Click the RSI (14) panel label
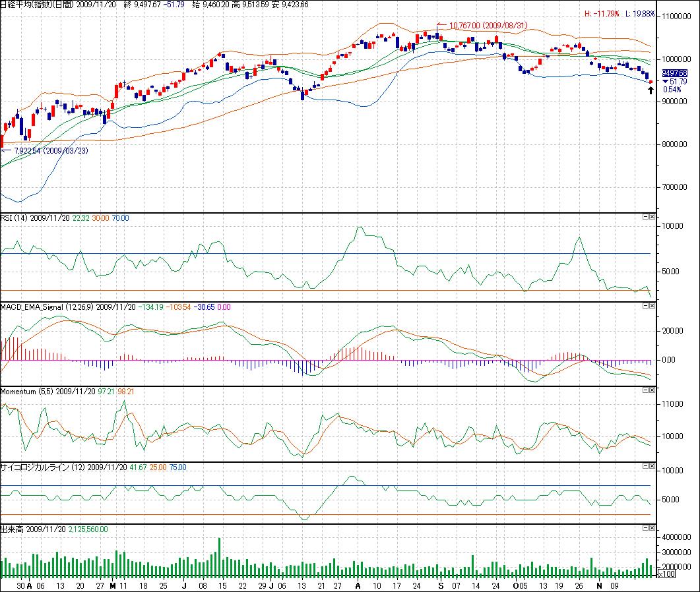This screenshot has height=592, width=700. coord(15,218)
